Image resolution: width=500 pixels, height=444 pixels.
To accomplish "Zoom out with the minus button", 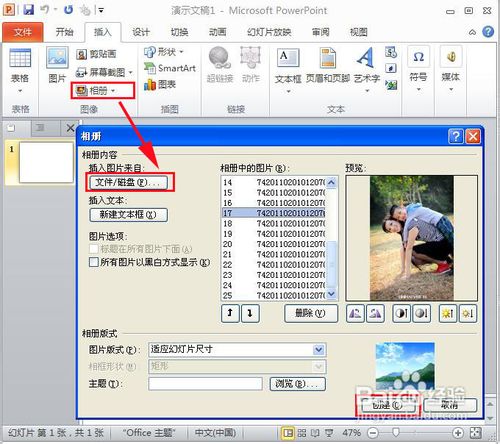I will 373,433.
